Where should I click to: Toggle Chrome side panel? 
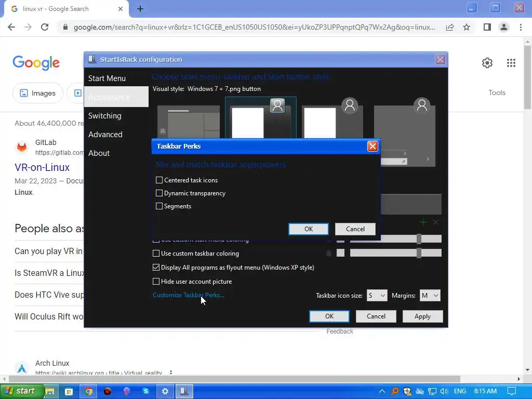click(x=487, y=27)
